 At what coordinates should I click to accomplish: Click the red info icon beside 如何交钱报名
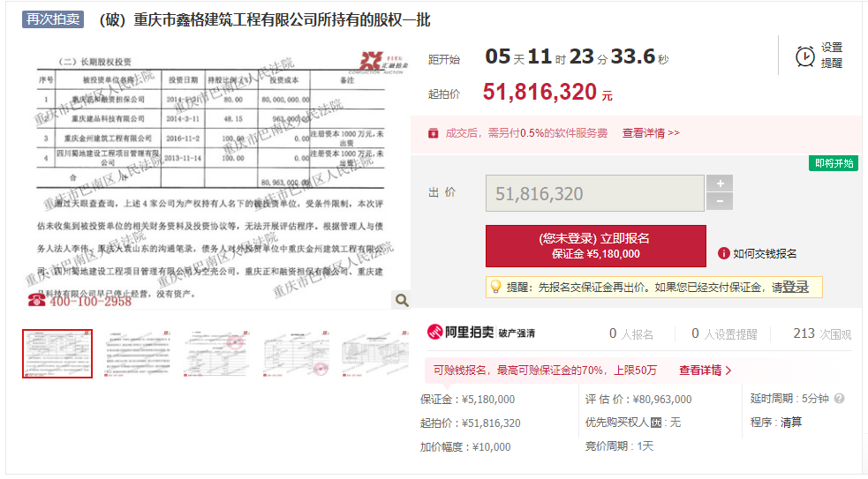tap(723, 253)
